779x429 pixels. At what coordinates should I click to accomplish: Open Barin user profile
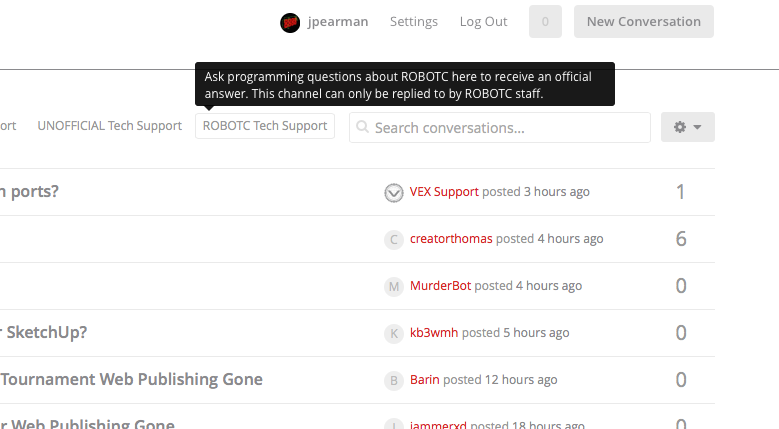(x=425, y=380)
